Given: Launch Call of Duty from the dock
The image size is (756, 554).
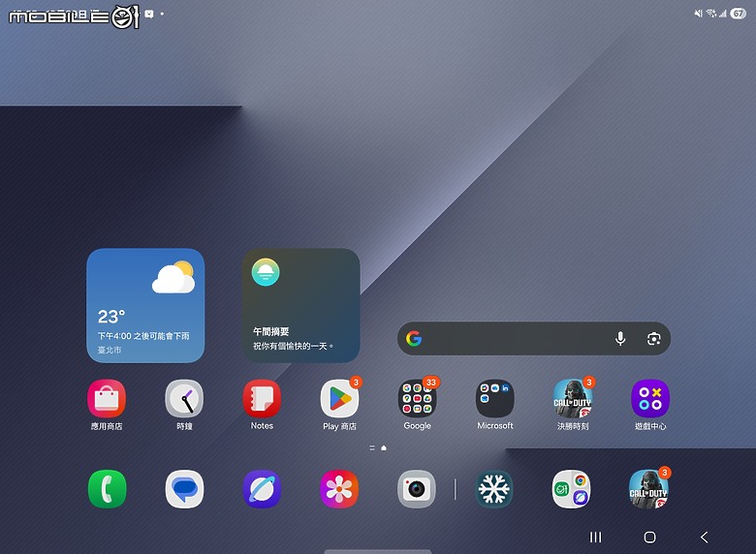Looking at the screenshot, I should (648, 489).
